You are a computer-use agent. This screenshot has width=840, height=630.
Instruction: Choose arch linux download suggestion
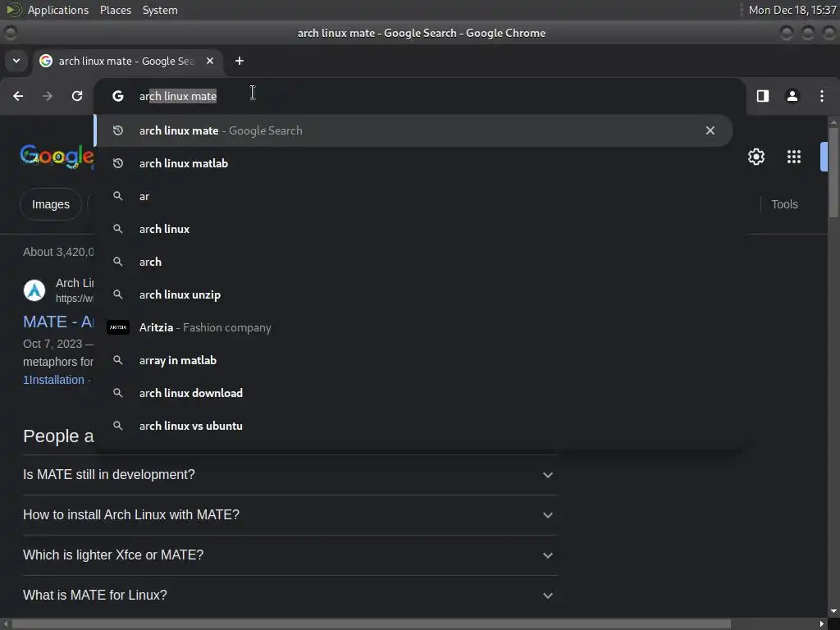pyautogui.click(x=413, y=393)
